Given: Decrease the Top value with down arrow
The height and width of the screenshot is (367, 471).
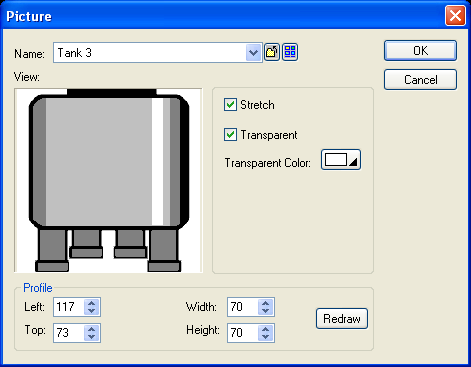Looking at the screenshot, I should point(92,337).
